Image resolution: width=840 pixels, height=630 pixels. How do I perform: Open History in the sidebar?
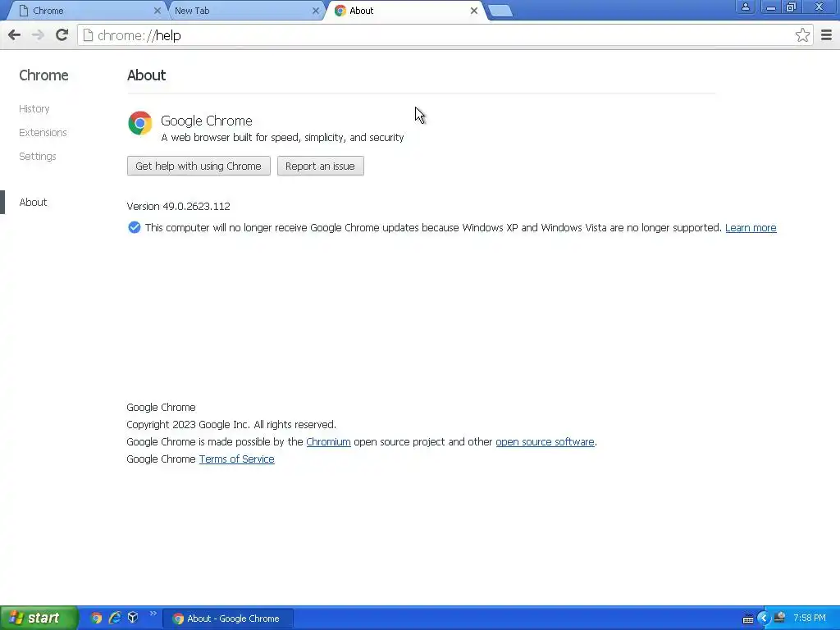tap(34, 109)
